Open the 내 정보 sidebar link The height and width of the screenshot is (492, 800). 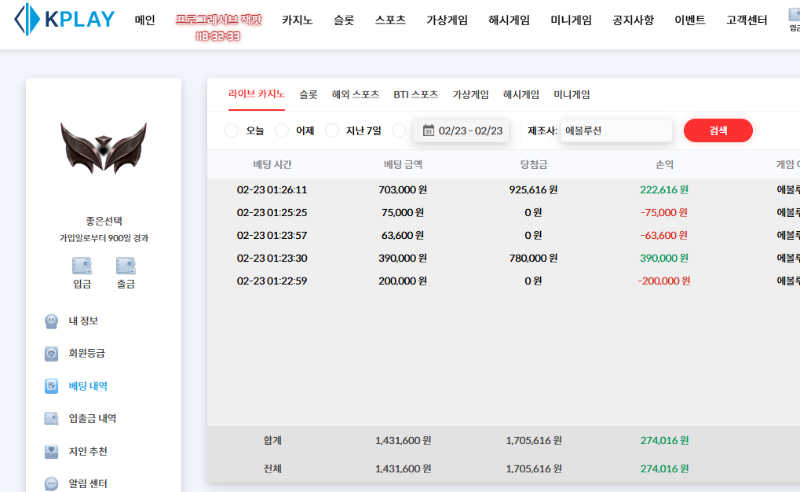83,321
